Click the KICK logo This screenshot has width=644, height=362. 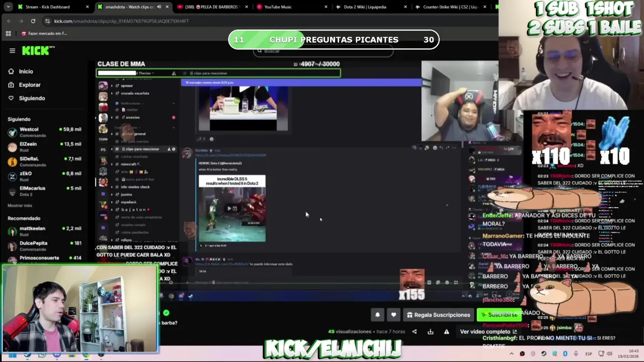tap(38, 50)
